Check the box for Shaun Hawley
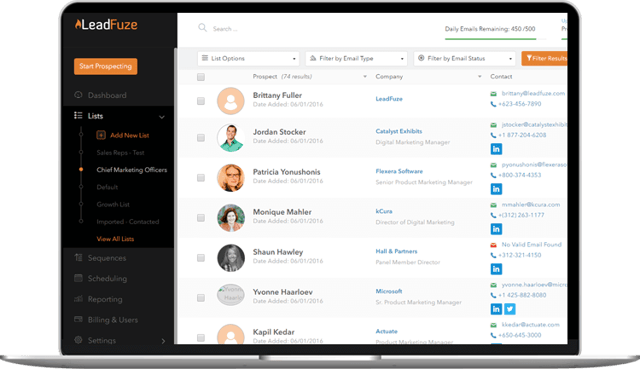 [x=201, y=258]
